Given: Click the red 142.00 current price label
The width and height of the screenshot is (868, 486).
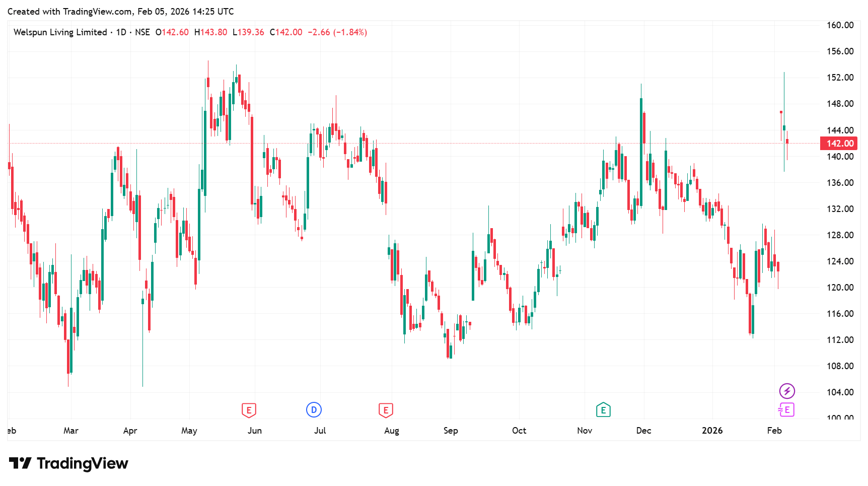Looking at the screenshot, I should 840,144.
